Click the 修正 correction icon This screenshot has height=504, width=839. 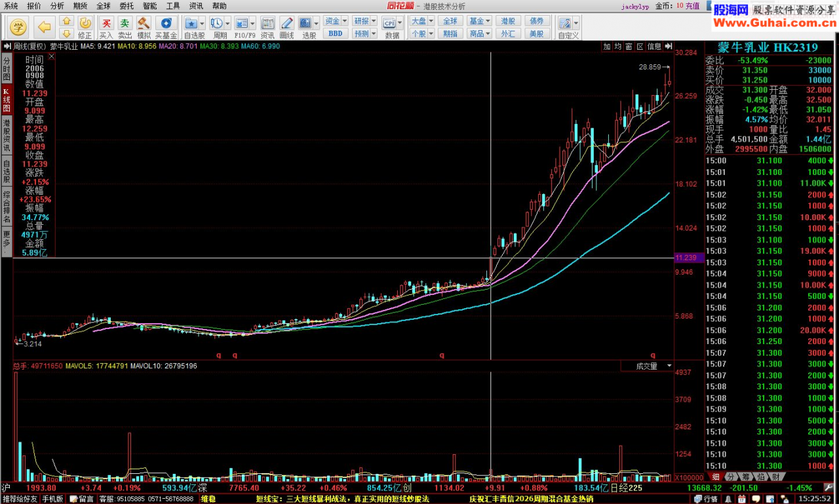click(85, 23)
